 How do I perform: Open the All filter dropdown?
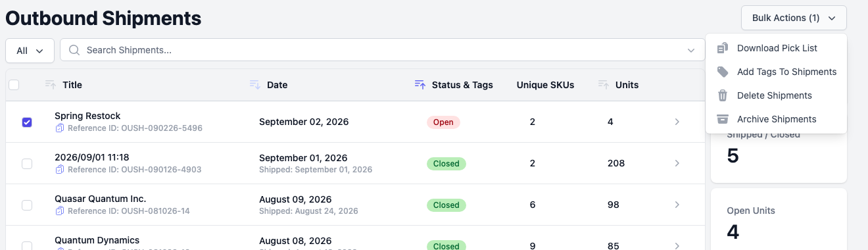click(30, 51)
